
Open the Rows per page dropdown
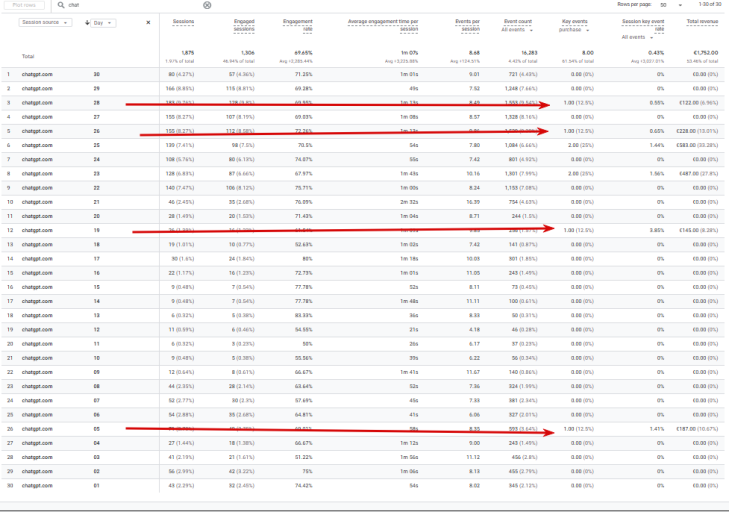671,5
